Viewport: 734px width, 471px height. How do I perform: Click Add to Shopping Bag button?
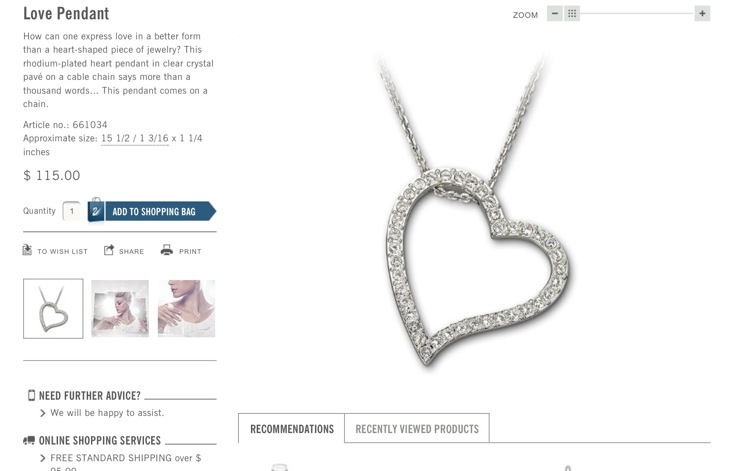pos(152,211)
